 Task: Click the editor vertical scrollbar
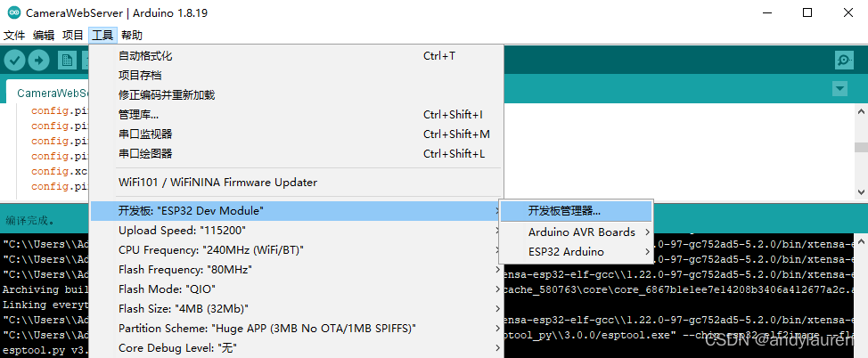861,149
